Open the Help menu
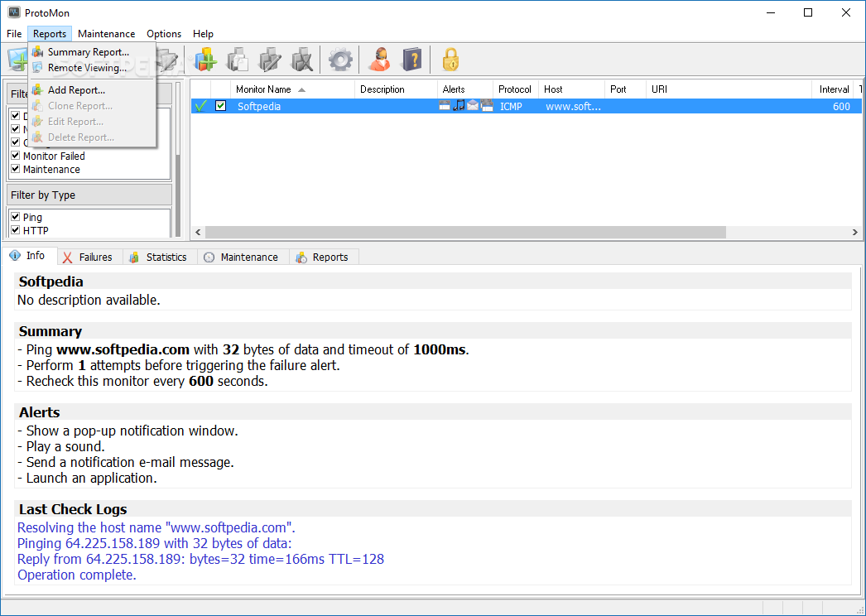This screenshot has width=866, height=616. point(203,34)
